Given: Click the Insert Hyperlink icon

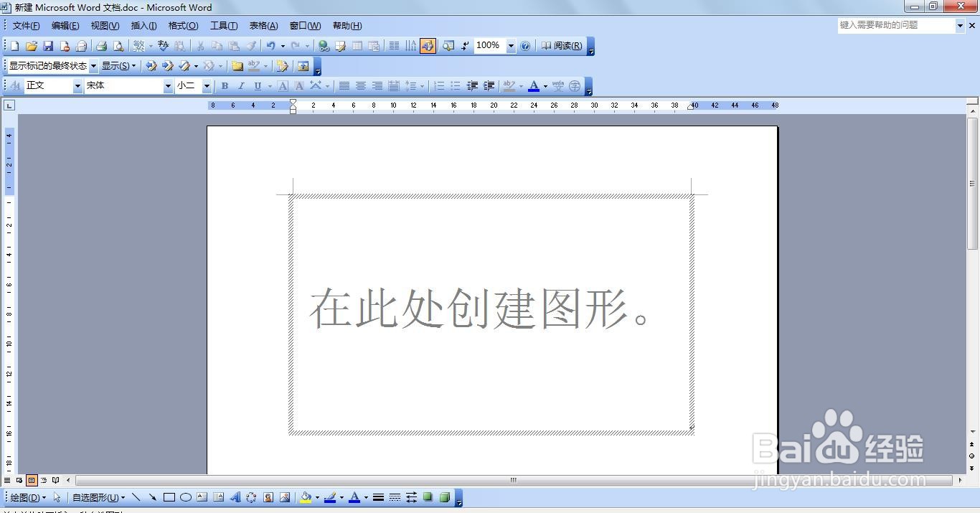Looking at the screenshot, I should (x=323, y=45).
